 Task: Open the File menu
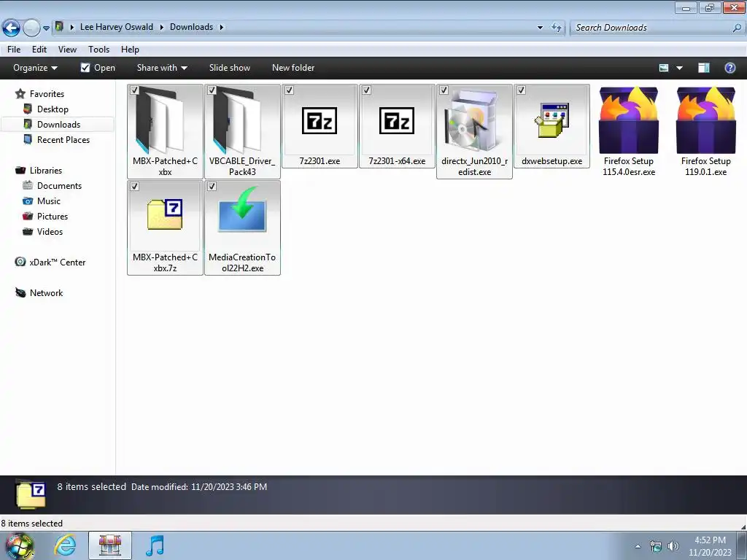point(14,50)
